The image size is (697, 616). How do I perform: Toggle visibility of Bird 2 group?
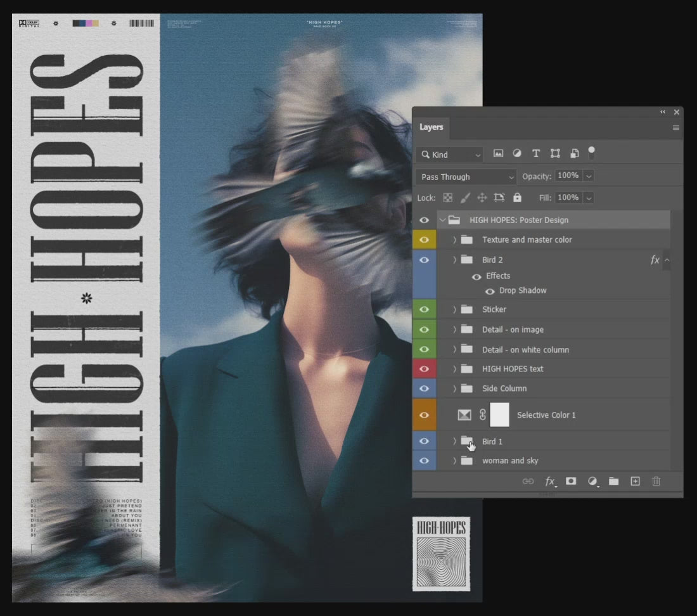click(424, 260)
